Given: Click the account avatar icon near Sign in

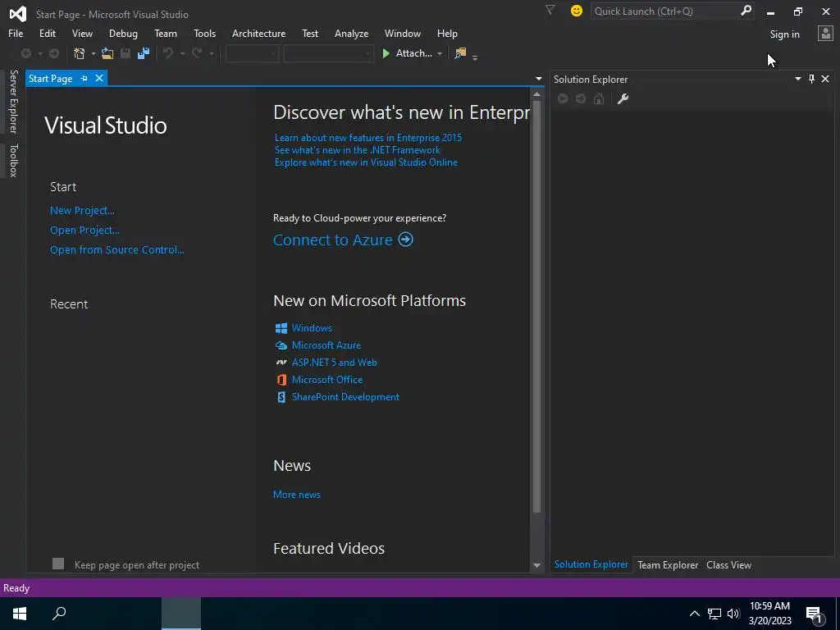Looking at the screenshot, I should pyautogui.click(x=825, y=34).
